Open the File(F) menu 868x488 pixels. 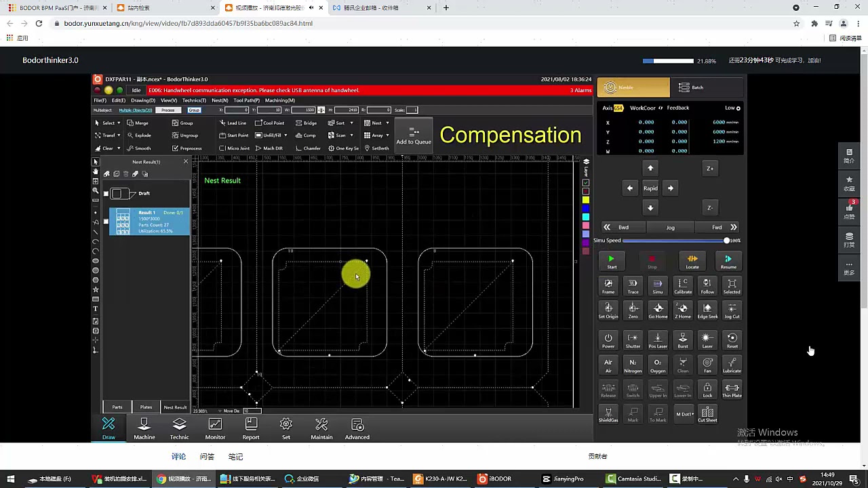pos(100,100)
